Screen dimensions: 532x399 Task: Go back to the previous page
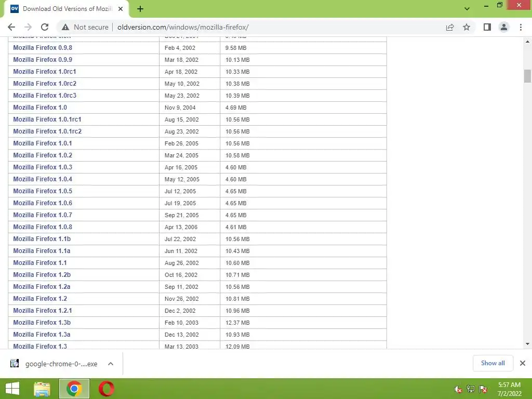(11, 27)
